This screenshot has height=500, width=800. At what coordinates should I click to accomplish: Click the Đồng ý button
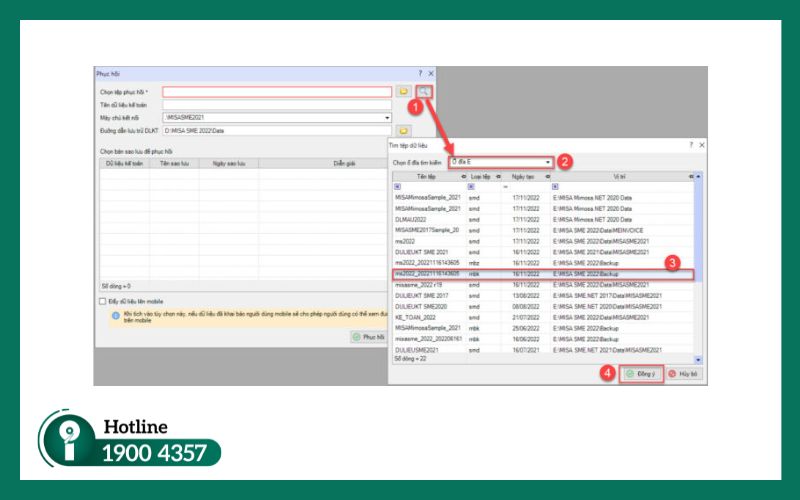point(641,374)
